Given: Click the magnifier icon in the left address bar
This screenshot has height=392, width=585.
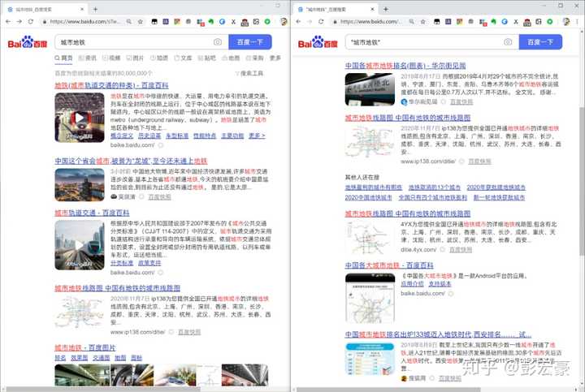Looking at the screenshot, I should [x=129, y=22].
